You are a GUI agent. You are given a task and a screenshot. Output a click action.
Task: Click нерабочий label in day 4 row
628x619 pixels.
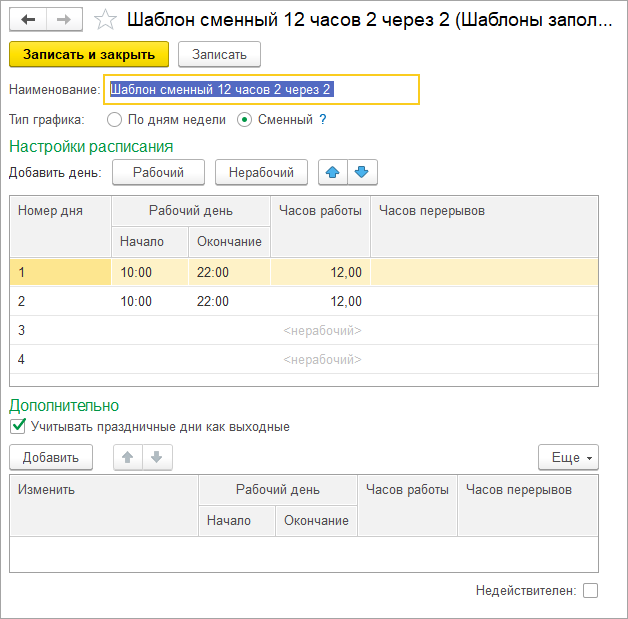pyautogui.click(x=322, y=360)
